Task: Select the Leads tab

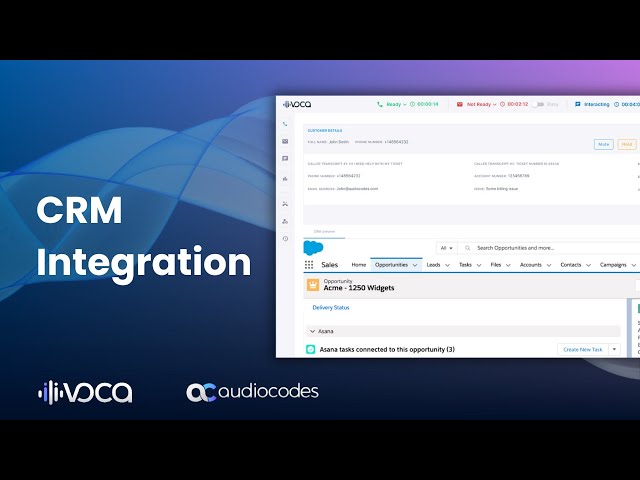Action: 433,265
